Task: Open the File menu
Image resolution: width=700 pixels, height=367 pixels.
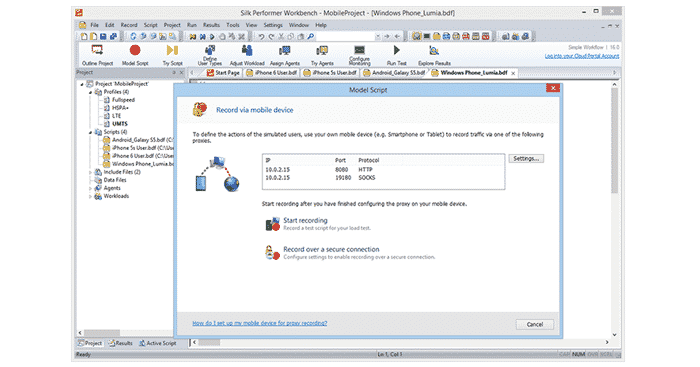Action: [94, 25]
